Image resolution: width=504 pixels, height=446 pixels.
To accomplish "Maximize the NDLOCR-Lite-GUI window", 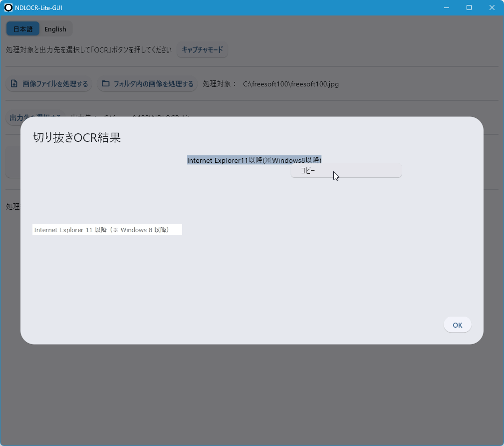I will (469, 8).
